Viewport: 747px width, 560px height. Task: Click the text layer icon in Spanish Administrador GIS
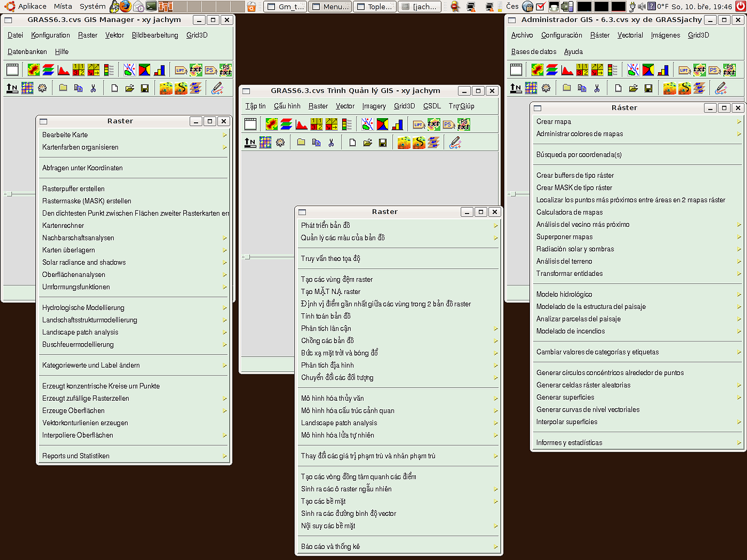pyautogui.click(x=699, y=70)
